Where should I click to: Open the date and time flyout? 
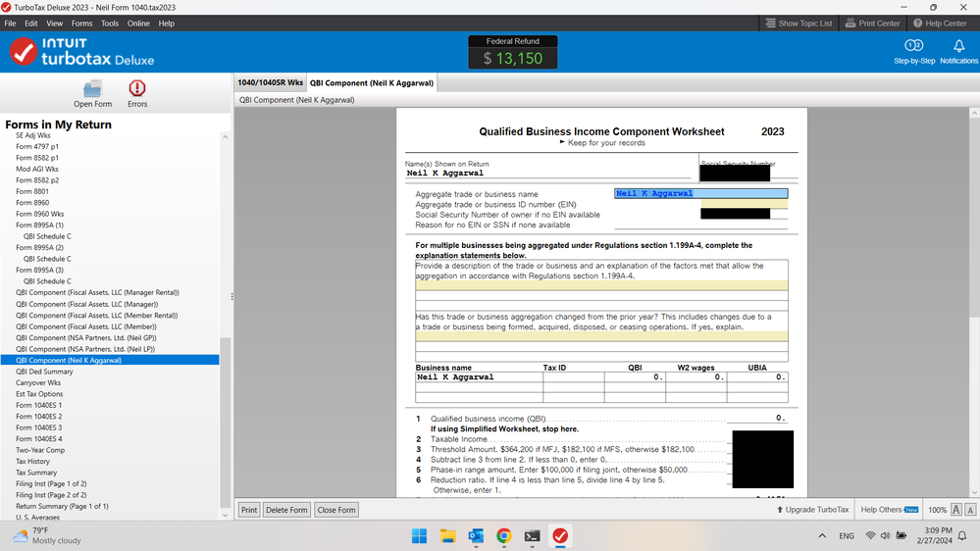pyautogui.click(x=934, y=535)
